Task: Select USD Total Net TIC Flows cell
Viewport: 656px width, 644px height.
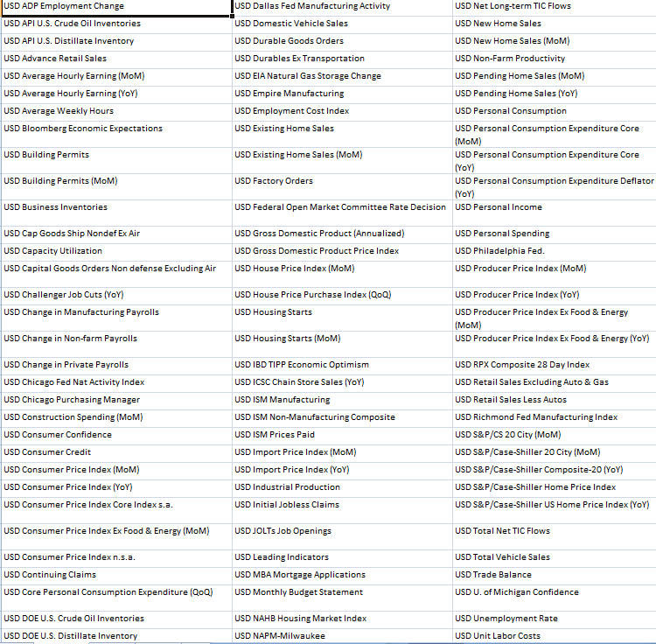Action: [x=555, y=537]
